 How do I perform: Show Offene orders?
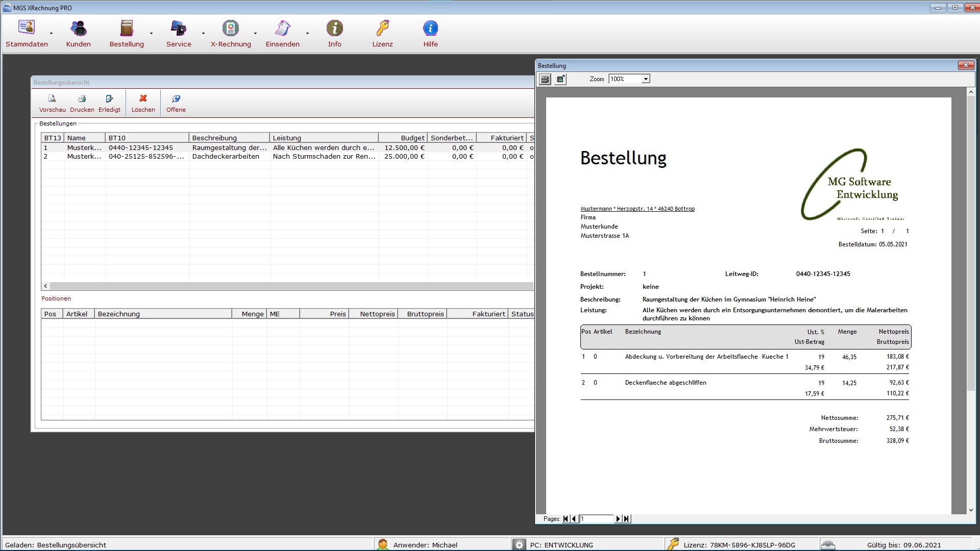176,99
